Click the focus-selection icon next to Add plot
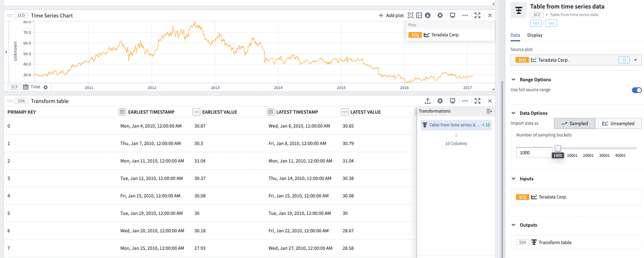Image resolution: width=644 pixels, height=258 pixels. coord(411,15)
